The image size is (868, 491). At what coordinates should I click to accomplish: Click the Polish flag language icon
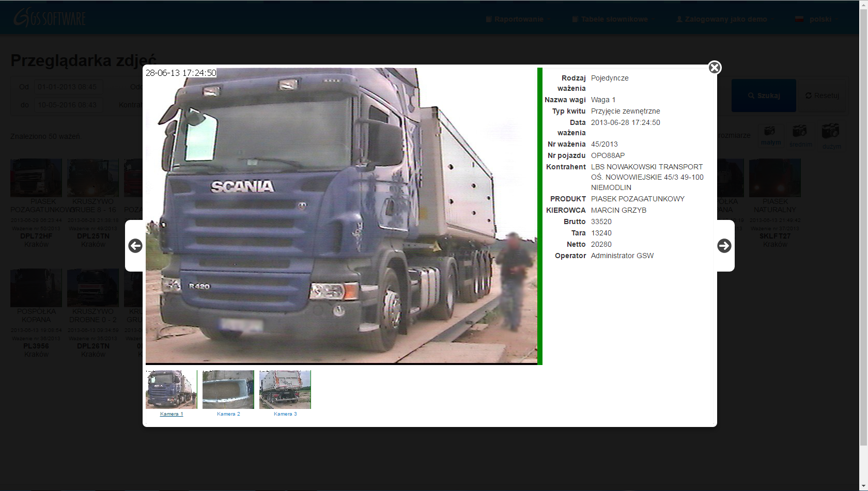pyautogui.click(x=799, y=19)
